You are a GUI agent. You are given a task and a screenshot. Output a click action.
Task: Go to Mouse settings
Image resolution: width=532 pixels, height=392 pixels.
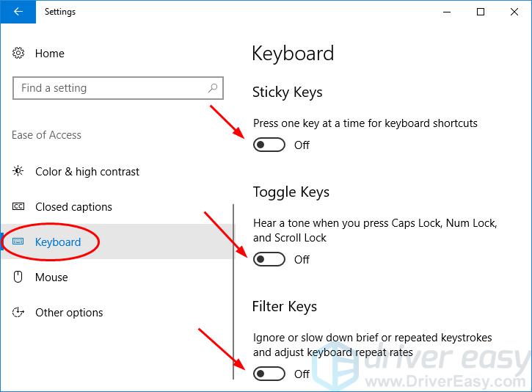pyautogui.click(x=51, y=277)
